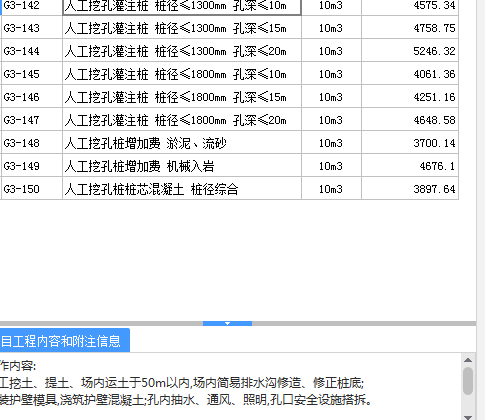Open 工程内容和附注信息 tab
Screen dimensions: 485x420
(64, 340)
